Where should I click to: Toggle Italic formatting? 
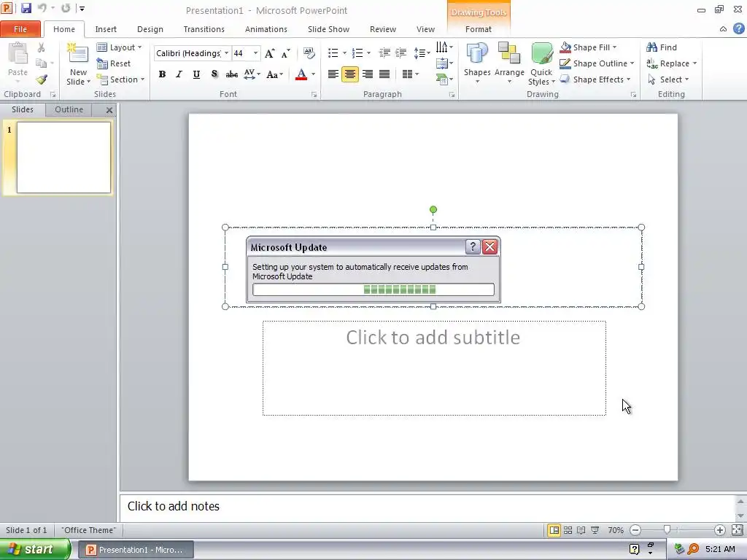[x=179, y=74]
